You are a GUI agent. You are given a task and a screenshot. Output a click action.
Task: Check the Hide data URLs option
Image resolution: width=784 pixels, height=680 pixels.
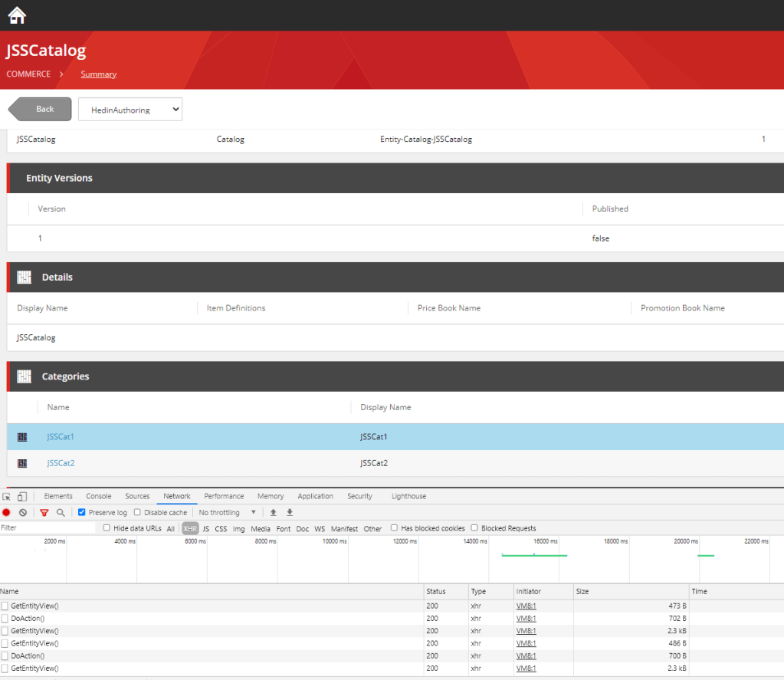coord(107,528)
